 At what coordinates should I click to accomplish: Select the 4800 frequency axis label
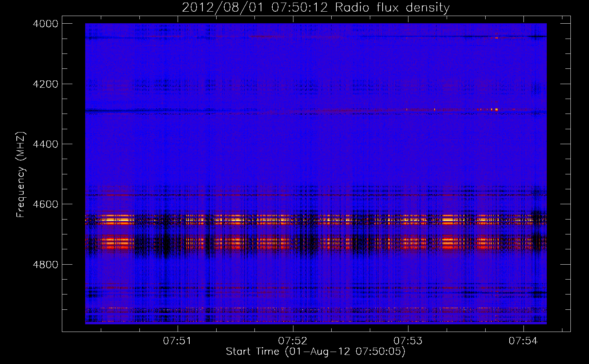tap(46, 265)
